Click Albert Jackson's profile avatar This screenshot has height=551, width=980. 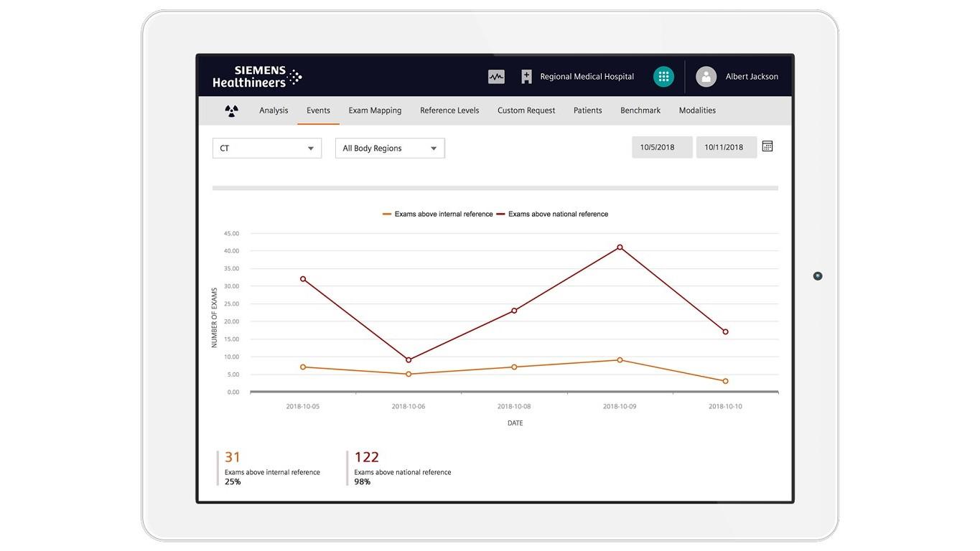coord(706,77)
